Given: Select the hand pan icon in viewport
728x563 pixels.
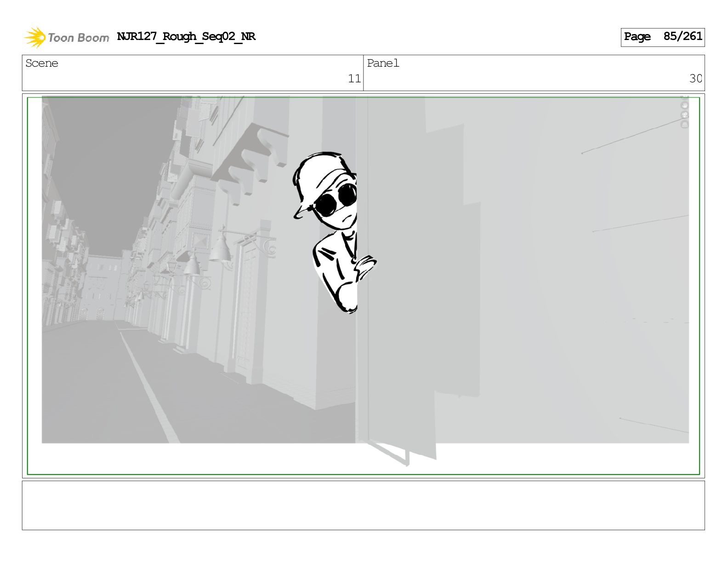Looking at the screenshot, I should 684,105.
